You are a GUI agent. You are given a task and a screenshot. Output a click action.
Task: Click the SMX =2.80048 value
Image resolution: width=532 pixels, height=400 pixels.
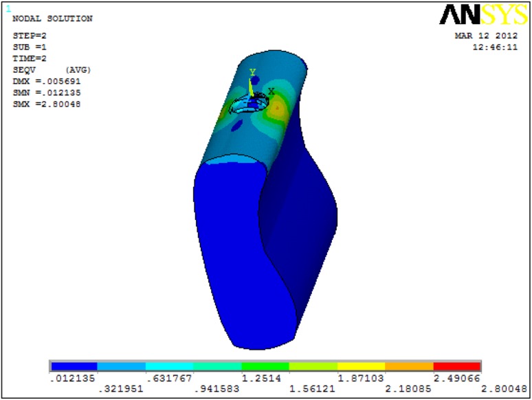[x=47, y=104]
